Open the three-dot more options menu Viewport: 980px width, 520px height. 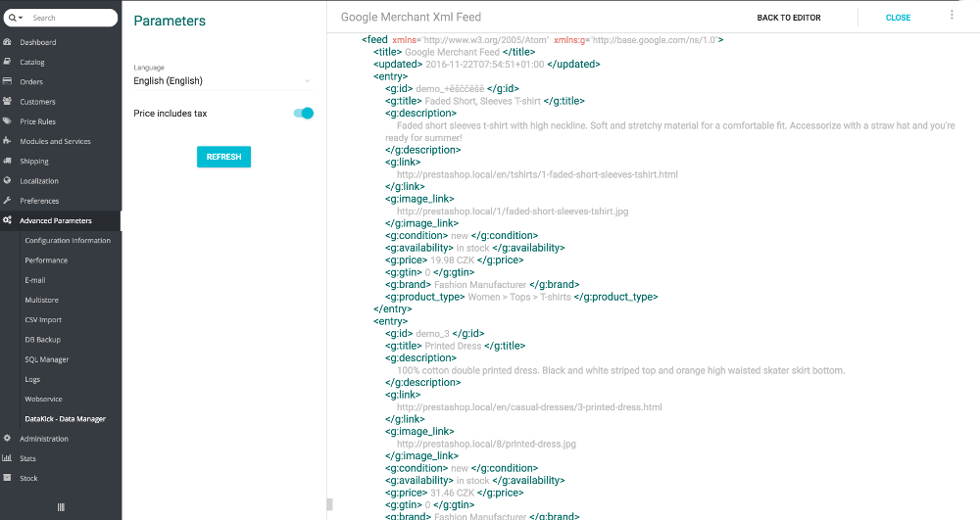[952, 15]
